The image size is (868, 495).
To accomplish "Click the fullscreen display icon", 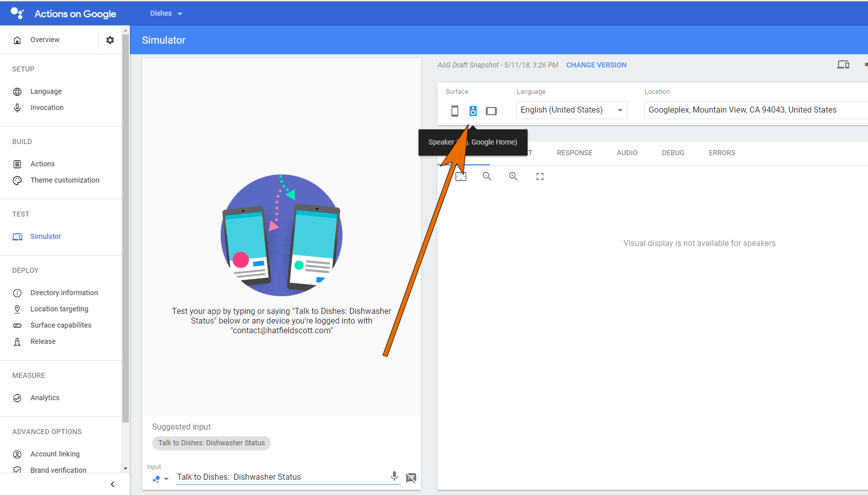I will tap(540, 176).
